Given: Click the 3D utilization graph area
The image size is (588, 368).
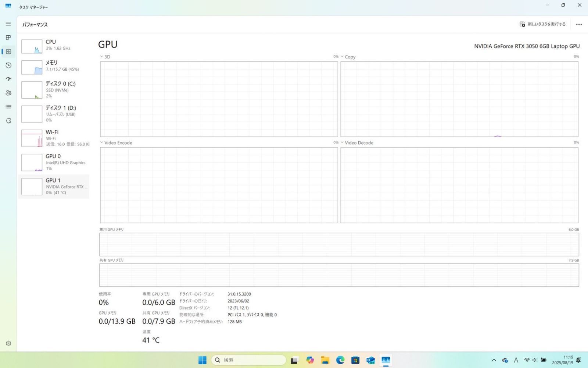Looking at the screenshot, I should tap(219, 99).
